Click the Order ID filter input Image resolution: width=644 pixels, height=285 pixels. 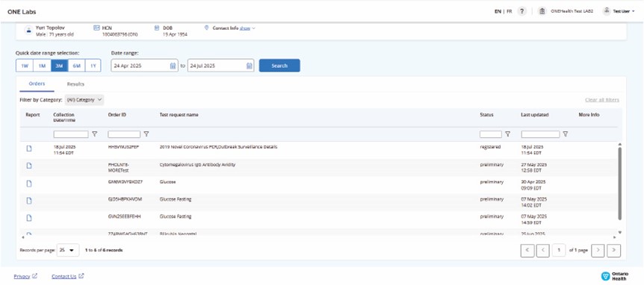click(124, 134)
